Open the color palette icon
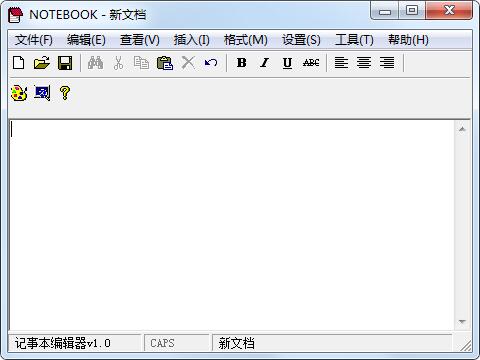This screenshot has width=480, height=360. click(19, 93)
